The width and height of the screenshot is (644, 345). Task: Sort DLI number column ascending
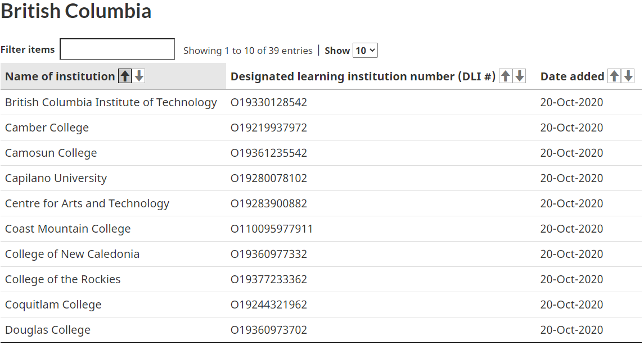tap(506, 76)
